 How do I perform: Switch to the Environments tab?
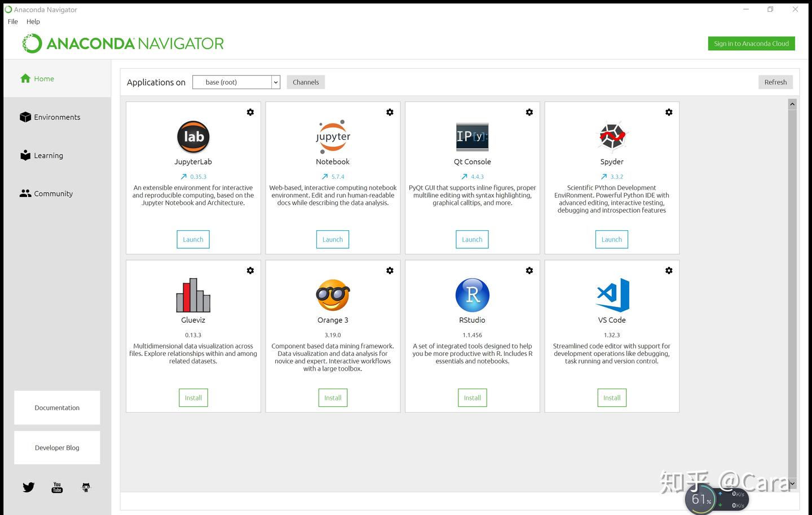(58, 117)
